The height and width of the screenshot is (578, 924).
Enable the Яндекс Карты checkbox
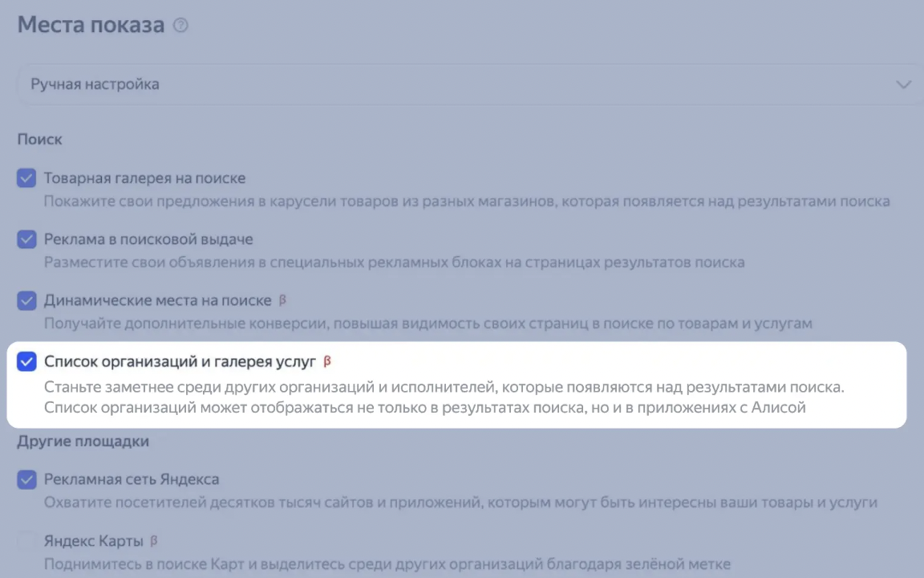coord(26,541)
